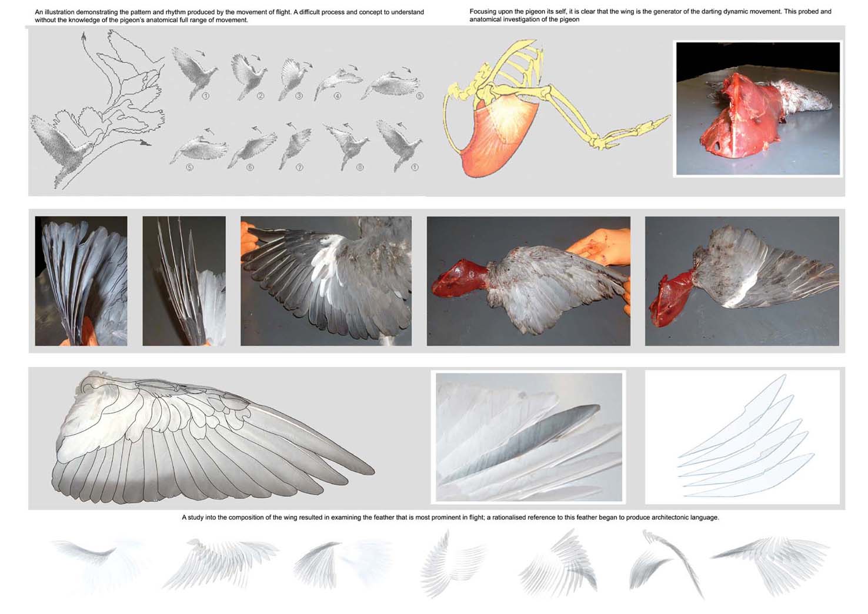The height and width of the screenshot is (614, 868).
Task: Open the fanned wing feathers close-up photo
Action: [81, 281]
